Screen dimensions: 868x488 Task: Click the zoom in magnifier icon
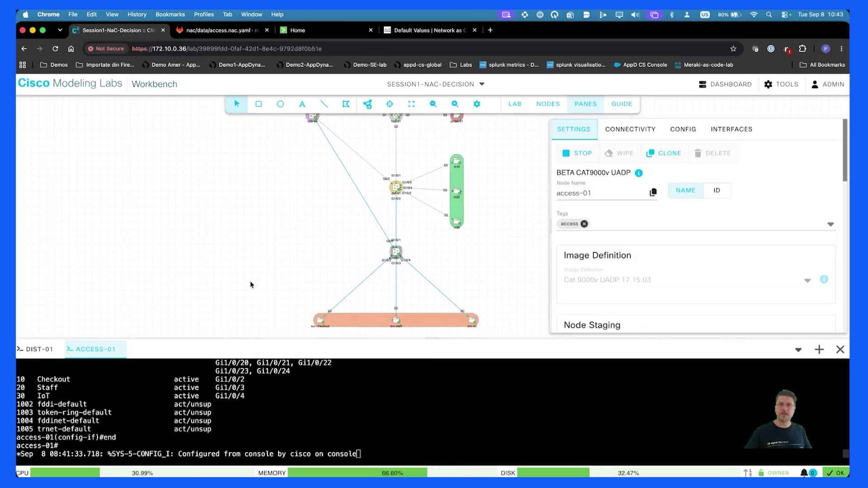click(455, 104)
